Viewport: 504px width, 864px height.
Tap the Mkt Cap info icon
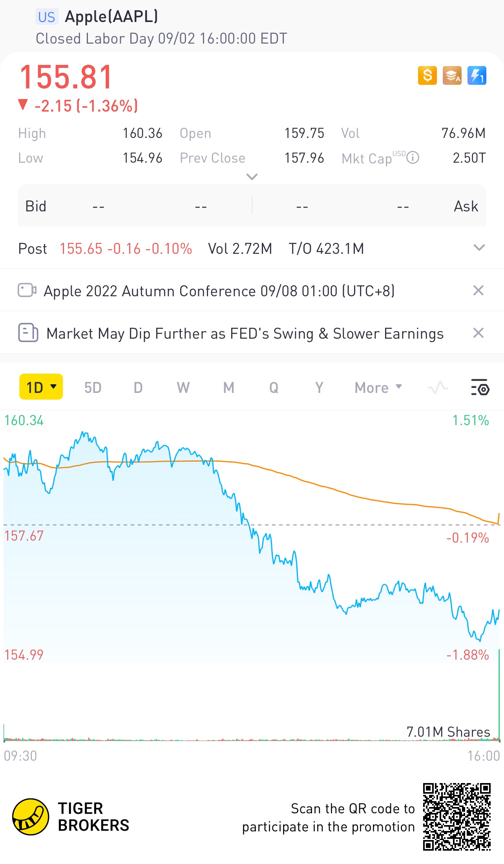(413, 158)
